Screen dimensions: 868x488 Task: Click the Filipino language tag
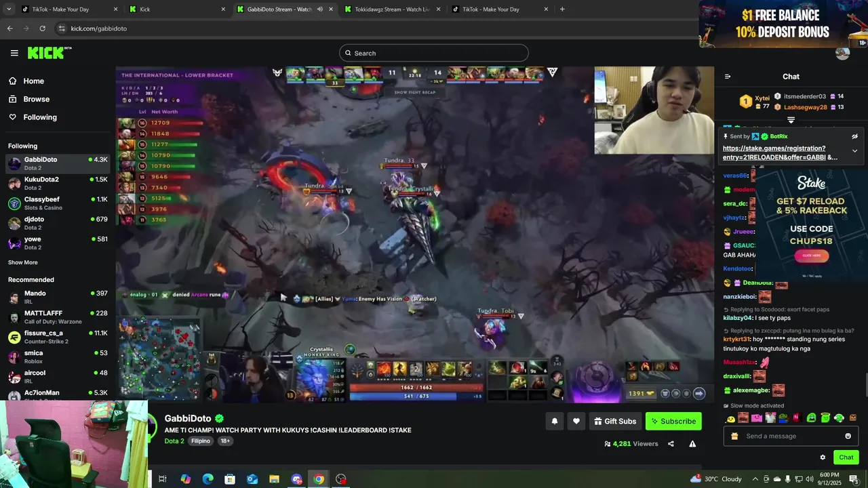[201, 441]
